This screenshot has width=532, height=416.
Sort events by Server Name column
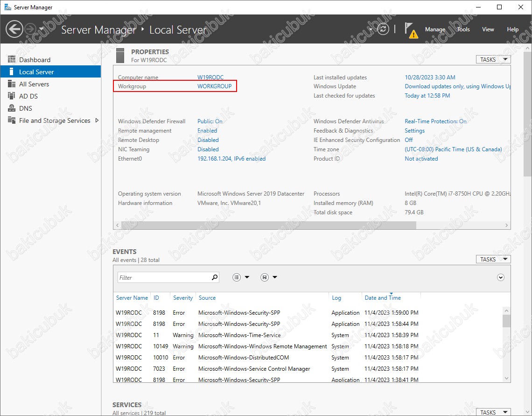(x=132, y=297)
